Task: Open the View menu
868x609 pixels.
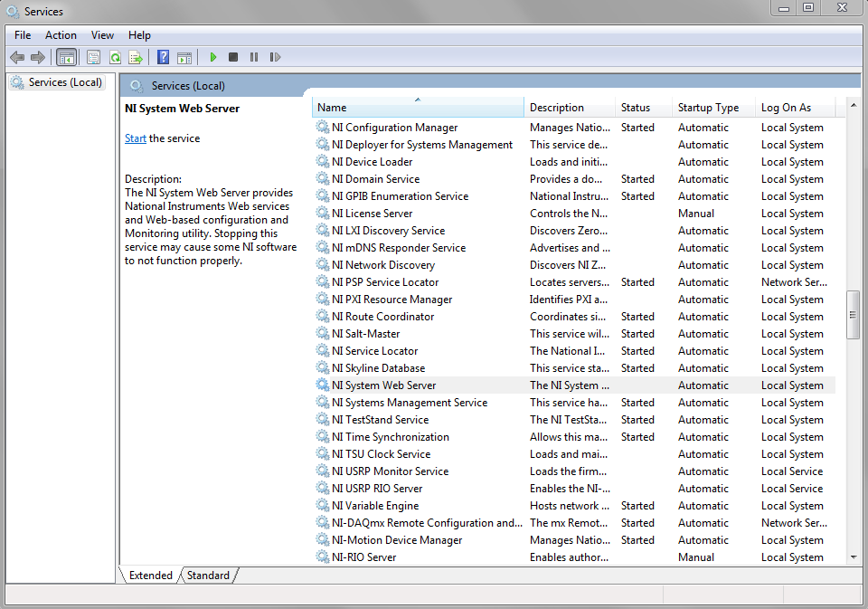Action: click(102, 35)
